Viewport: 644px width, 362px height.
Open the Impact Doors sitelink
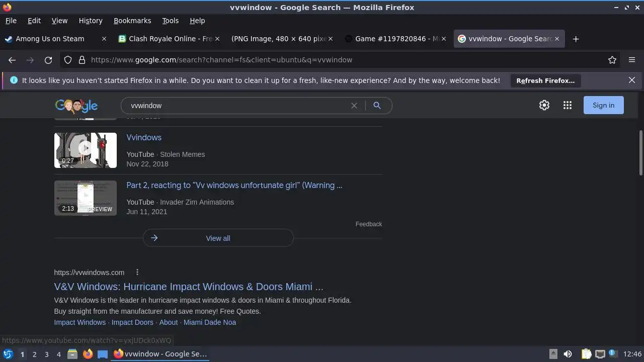[132, 322]
